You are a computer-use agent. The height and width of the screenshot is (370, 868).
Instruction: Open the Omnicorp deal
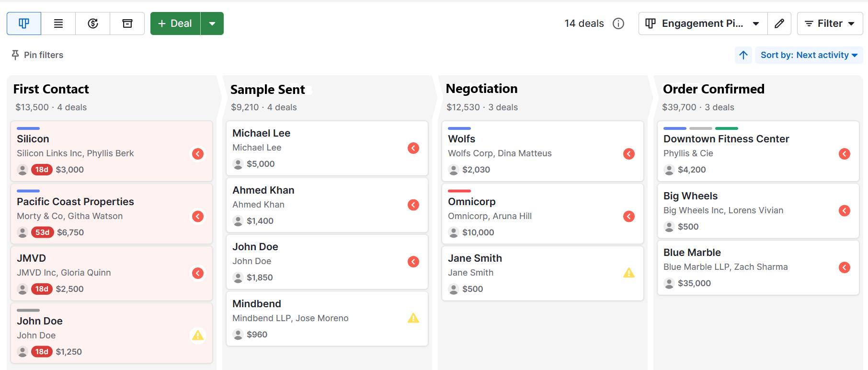(x=472, y=202)
